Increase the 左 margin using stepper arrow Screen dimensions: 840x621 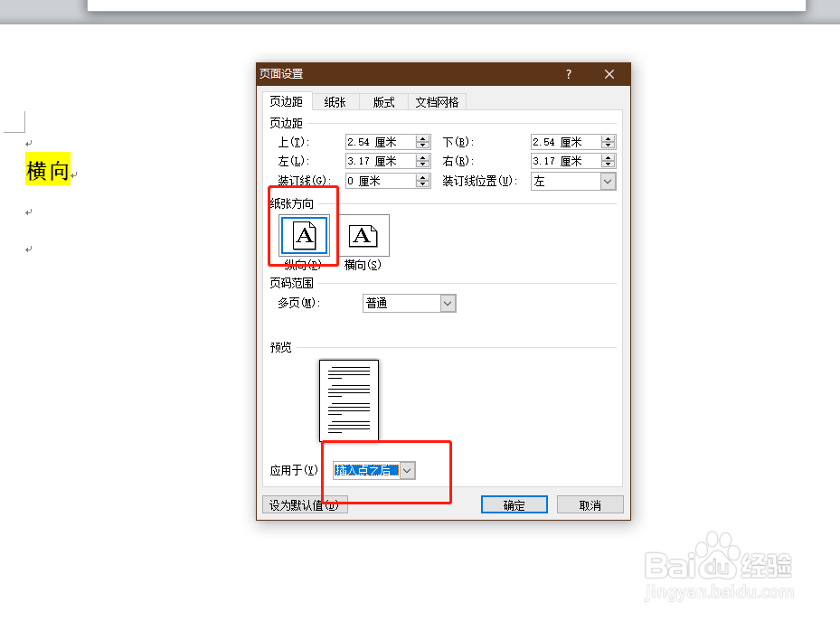point(423,156)
